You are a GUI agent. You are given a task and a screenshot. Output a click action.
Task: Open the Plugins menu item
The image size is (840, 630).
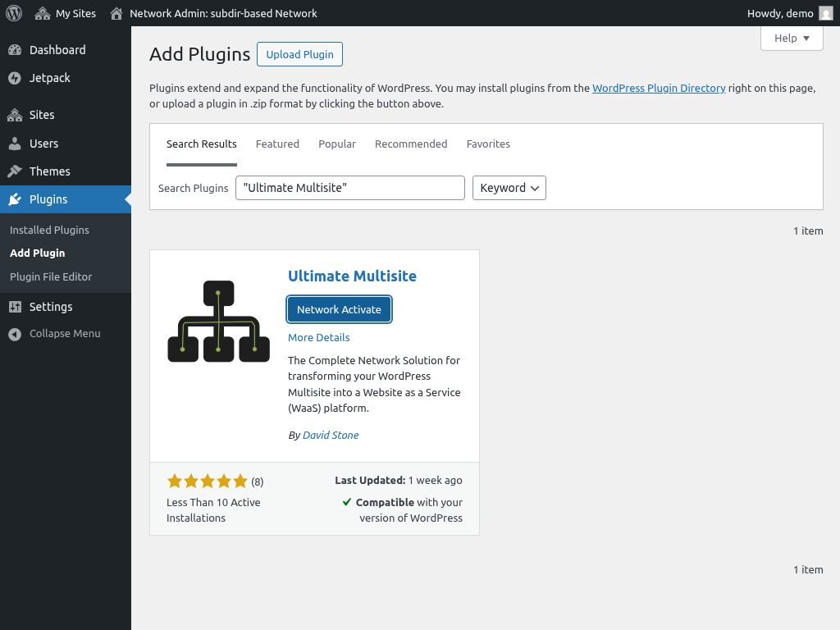coord(66,199)
